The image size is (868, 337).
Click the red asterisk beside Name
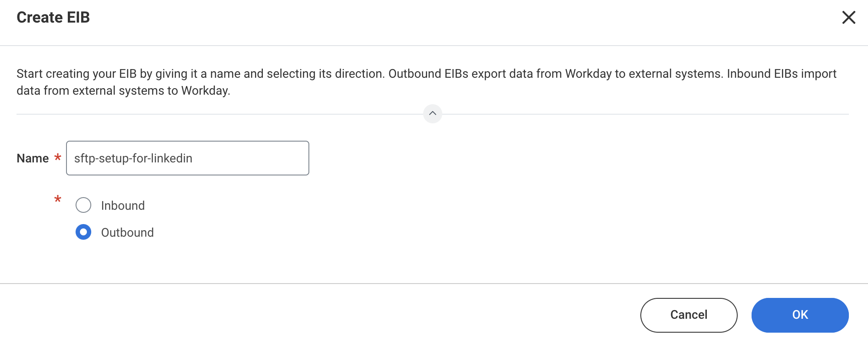[57, 157]
